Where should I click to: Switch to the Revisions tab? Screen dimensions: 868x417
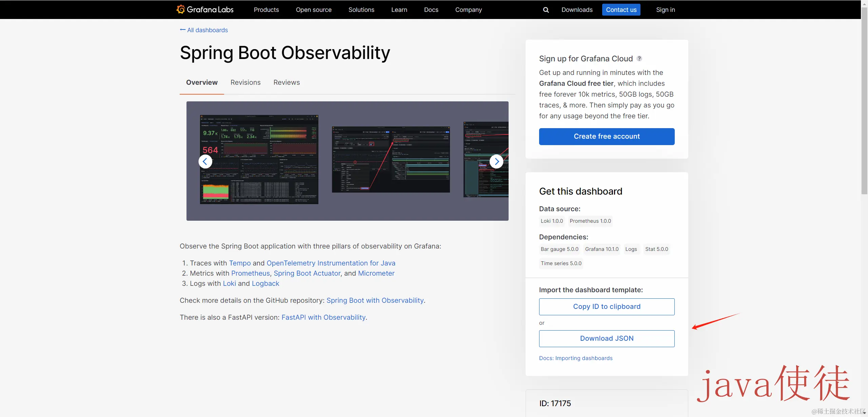click(x=245, y=82)
